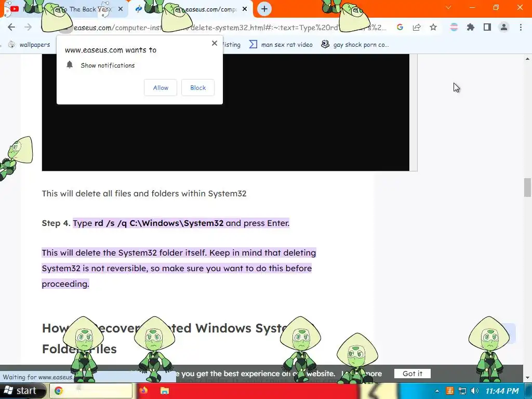Open the Chrome taskbar button

coord(91,391)
